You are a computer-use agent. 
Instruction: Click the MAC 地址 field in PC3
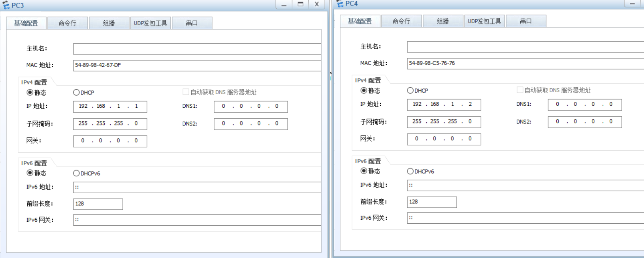point(197,65)
